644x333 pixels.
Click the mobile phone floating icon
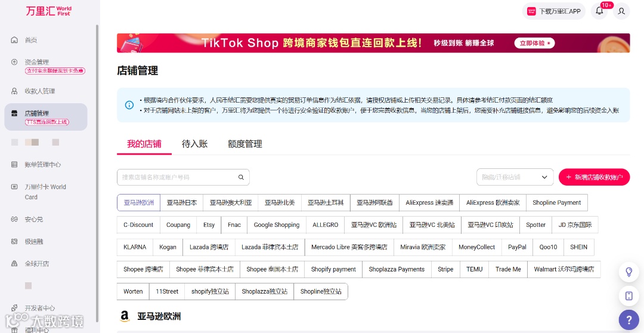[629, 296]
